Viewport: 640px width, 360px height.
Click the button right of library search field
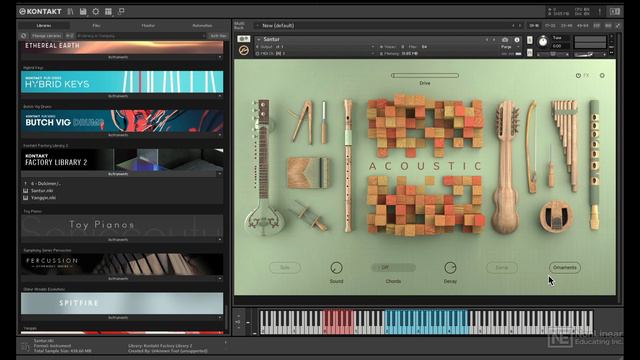pyautogui.click(x=218, y=36)
